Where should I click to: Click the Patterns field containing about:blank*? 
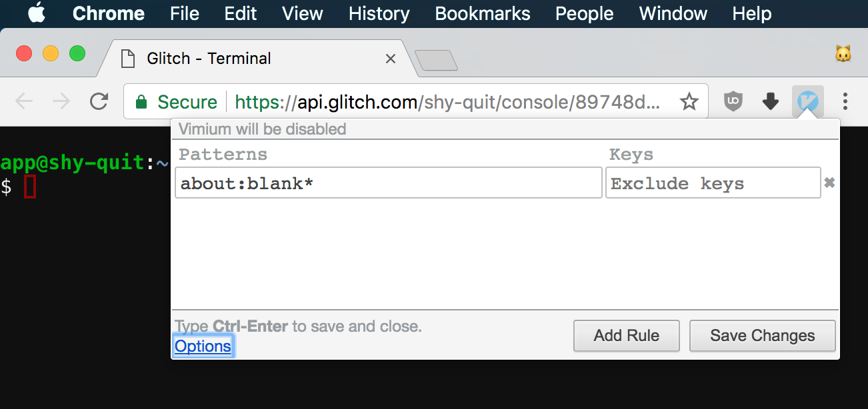(388, 183)
